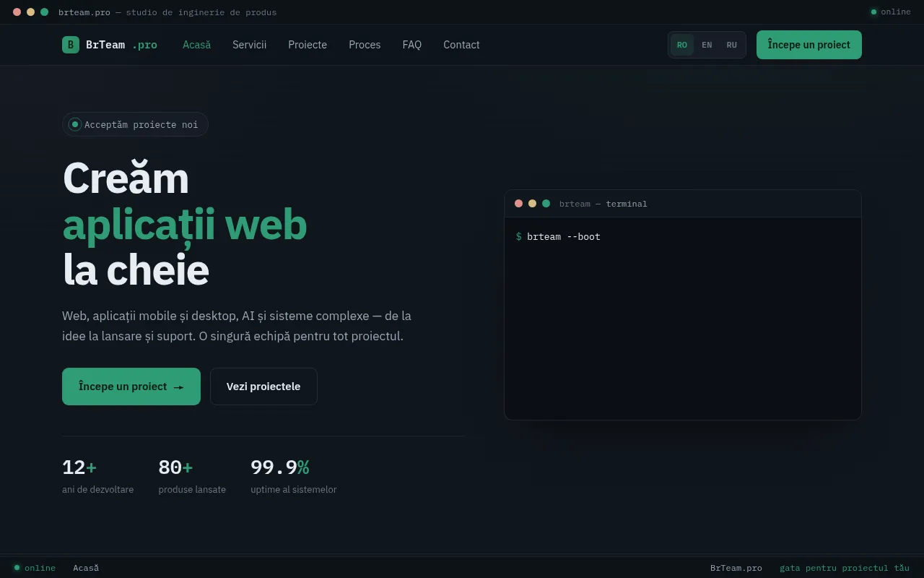Click the '$ brteam --boot' terminal line
Image resolution: width=924 pixels, height=578 pixels.
pyautogui.click(x=558, y=237)
